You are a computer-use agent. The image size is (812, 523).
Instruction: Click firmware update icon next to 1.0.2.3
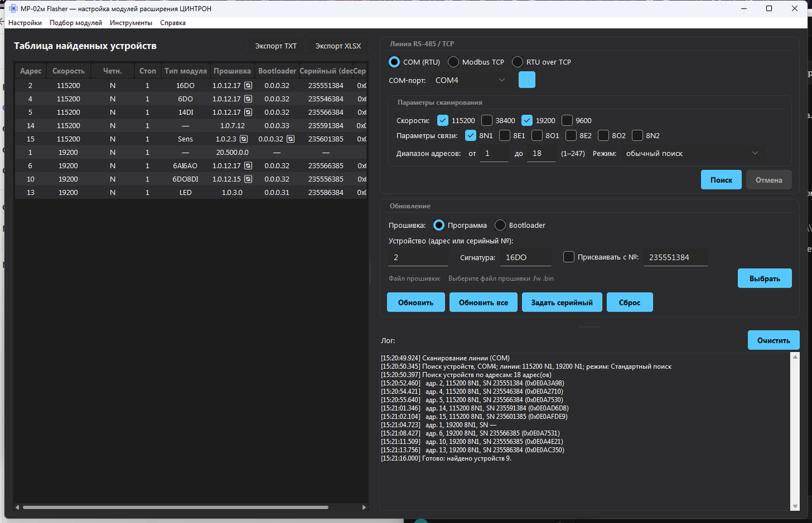point(244,139)
